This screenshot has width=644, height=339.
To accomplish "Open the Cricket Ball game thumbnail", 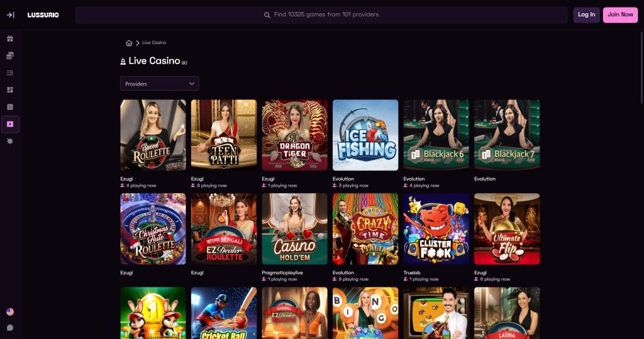I will coord(224,313).
